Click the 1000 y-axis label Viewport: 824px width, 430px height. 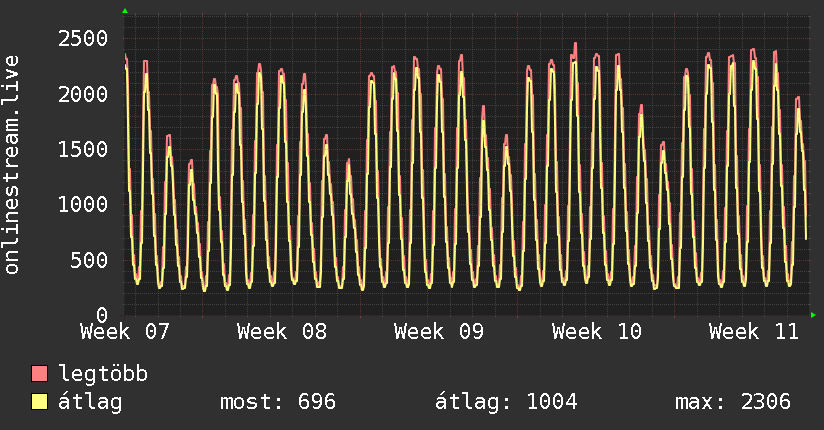83,204
